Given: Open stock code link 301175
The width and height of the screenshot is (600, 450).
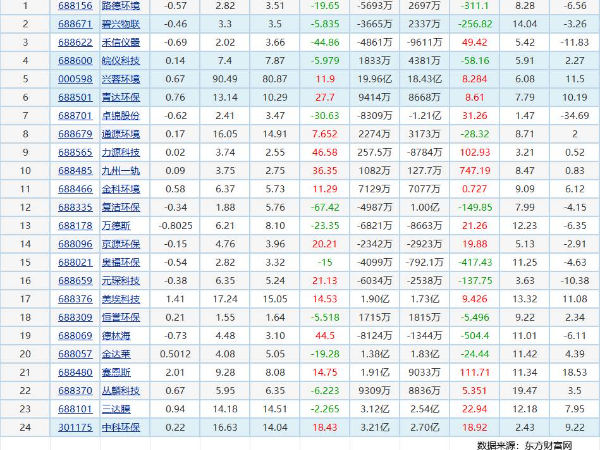Looking at the screenshot, I should click(75, 427).
